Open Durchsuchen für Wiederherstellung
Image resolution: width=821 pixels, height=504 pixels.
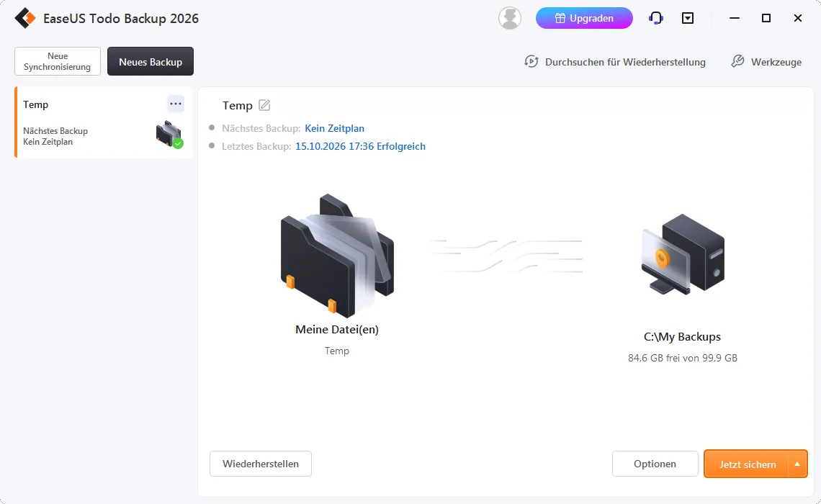tap(615, 62)
